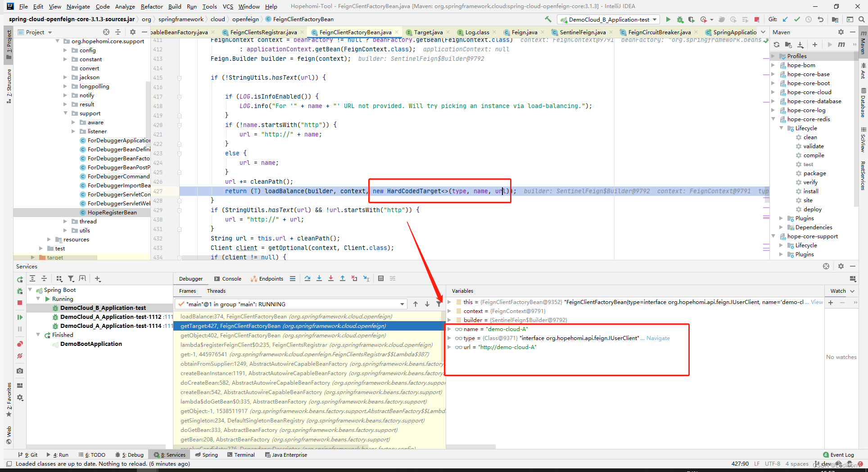Switch to FeignClientsRegistrar.java tab
868x472 pixels.
[263, 32]
